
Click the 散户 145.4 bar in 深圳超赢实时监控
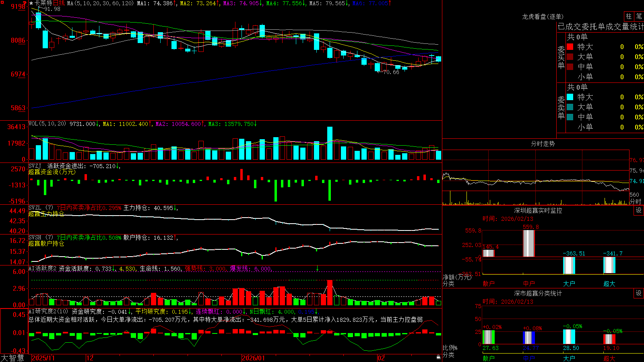489,253
